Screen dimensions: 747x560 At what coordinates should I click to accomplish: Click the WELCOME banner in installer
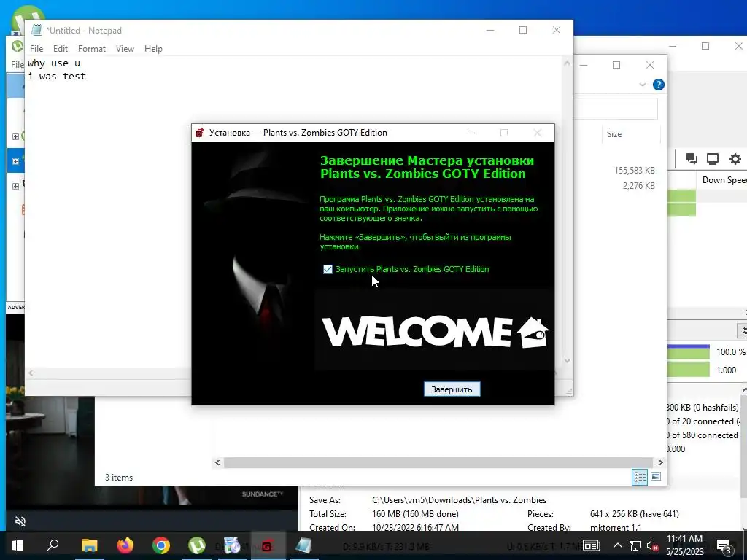435,330
